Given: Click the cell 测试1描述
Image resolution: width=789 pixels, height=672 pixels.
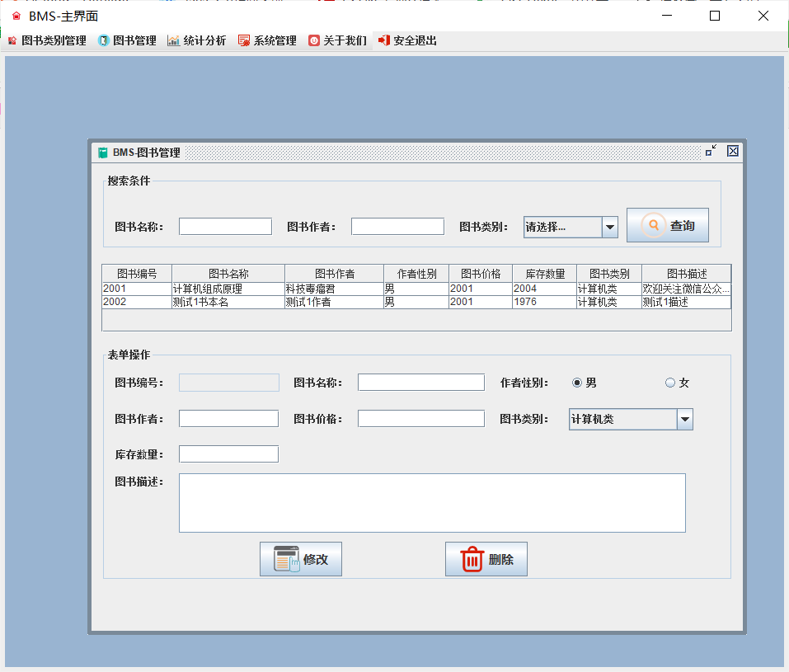Looking at the screenshot, I should [x=686, y=302].
